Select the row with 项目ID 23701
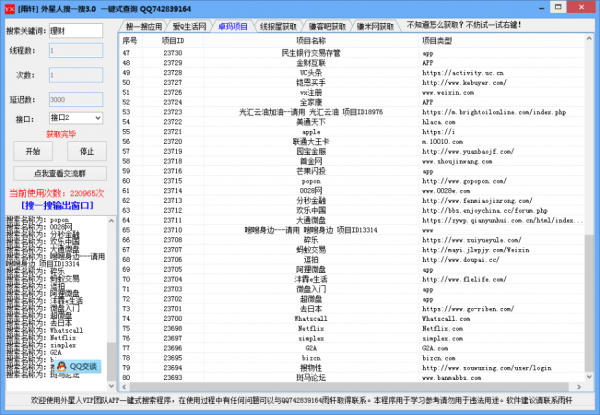The height and width of the screenshot is (415, 600). coord(352,309)
